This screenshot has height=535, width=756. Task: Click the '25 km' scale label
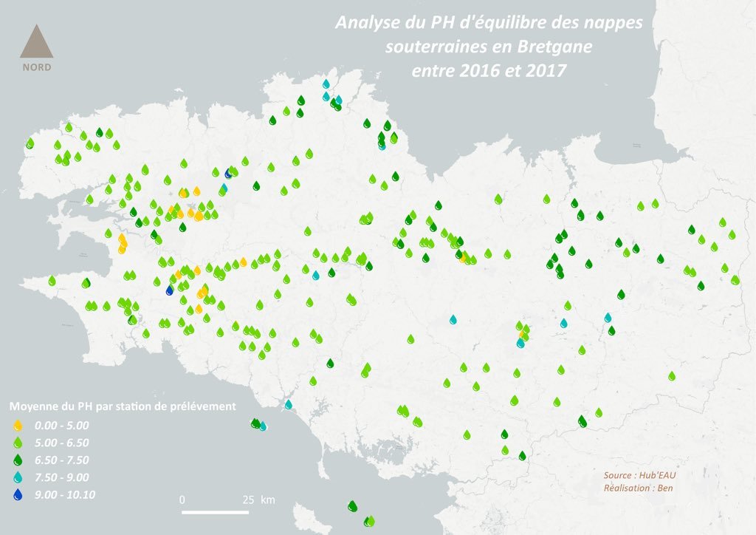point(258,500)
